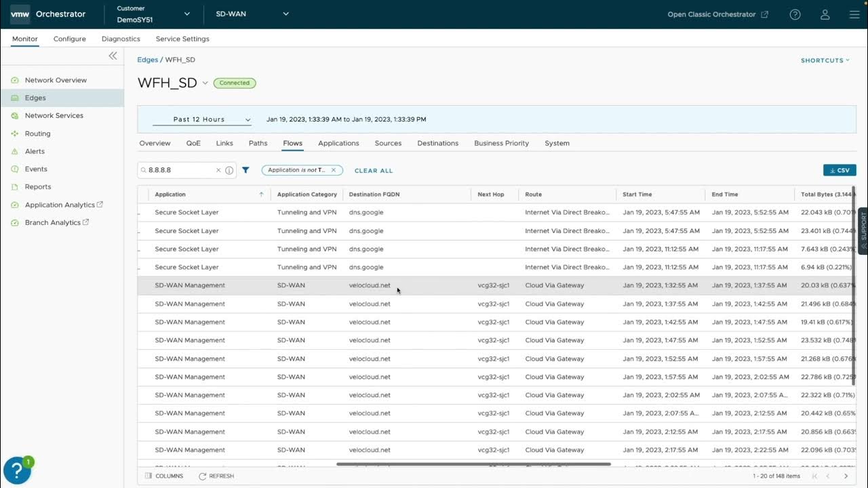The image size is (868, 488).
Task: Open the user account profile icon
Action: click(x=825, y=14)
